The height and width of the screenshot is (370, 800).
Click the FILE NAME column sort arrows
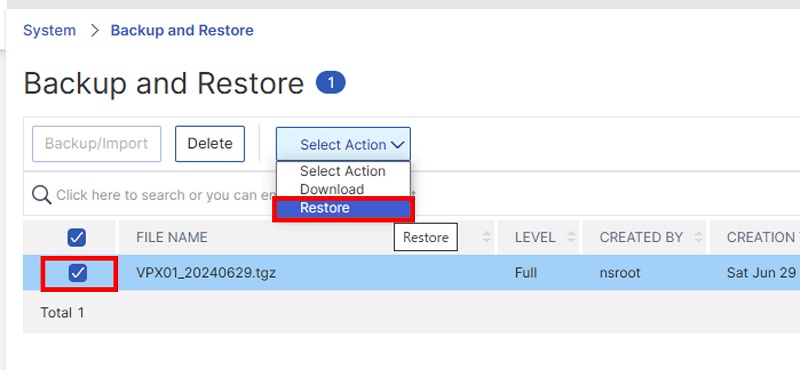coord(487,237)
